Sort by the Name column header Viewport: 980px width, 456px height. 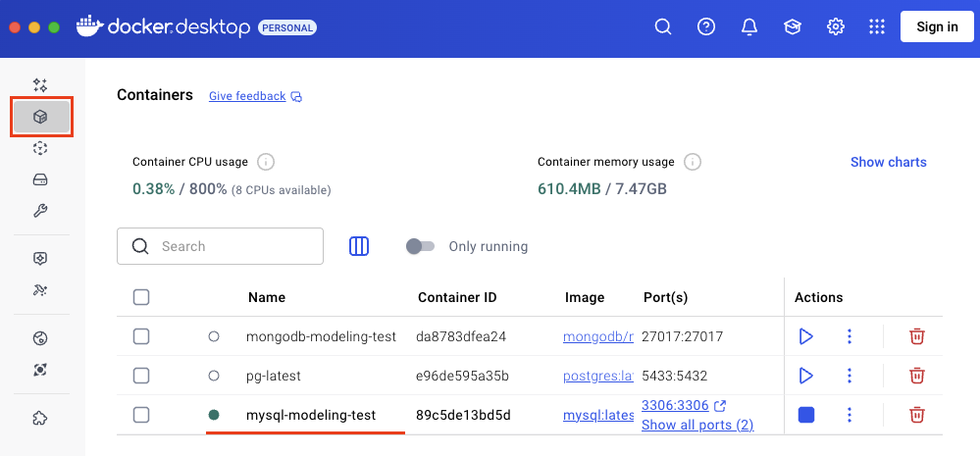(x=267, y=297)
